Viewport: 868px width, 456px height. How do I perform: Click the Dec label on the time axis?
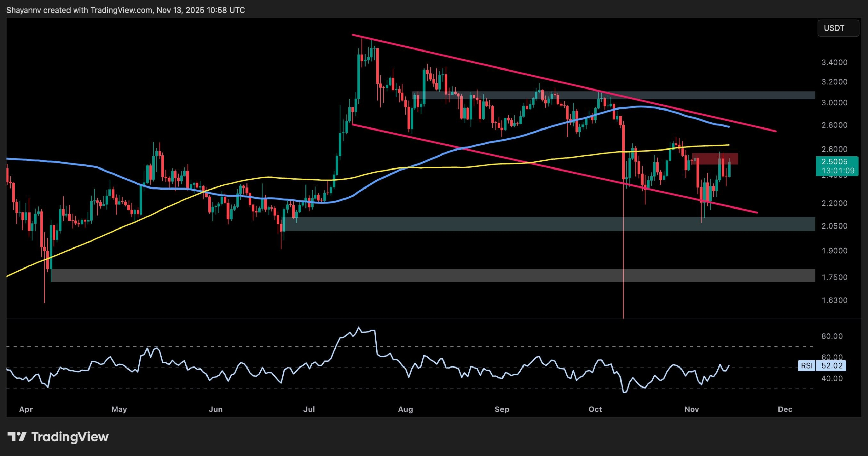[x=785, y=409]
